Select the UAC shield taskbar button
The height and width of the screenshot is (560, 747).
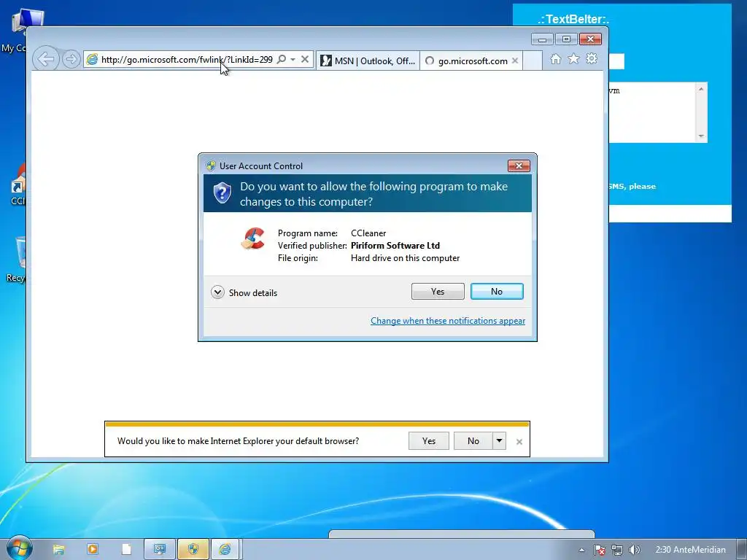click(x=193, y=550)
